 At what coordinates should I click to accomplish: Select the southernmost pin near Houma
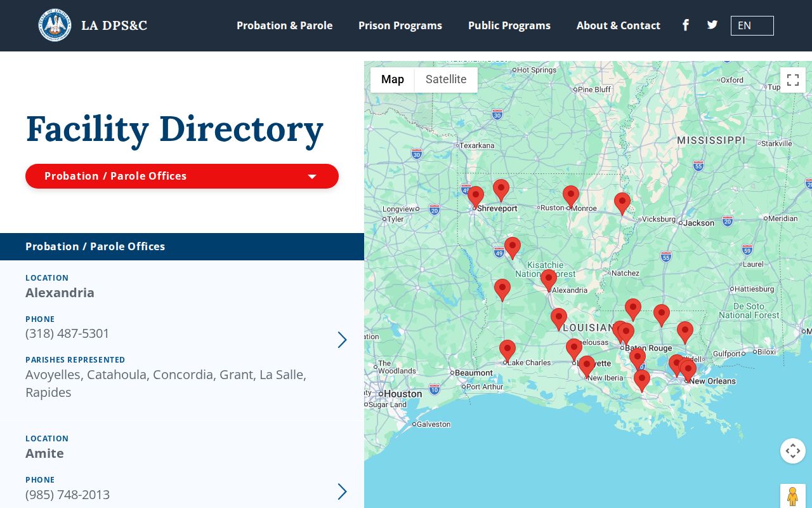click(x=642, y=380)
